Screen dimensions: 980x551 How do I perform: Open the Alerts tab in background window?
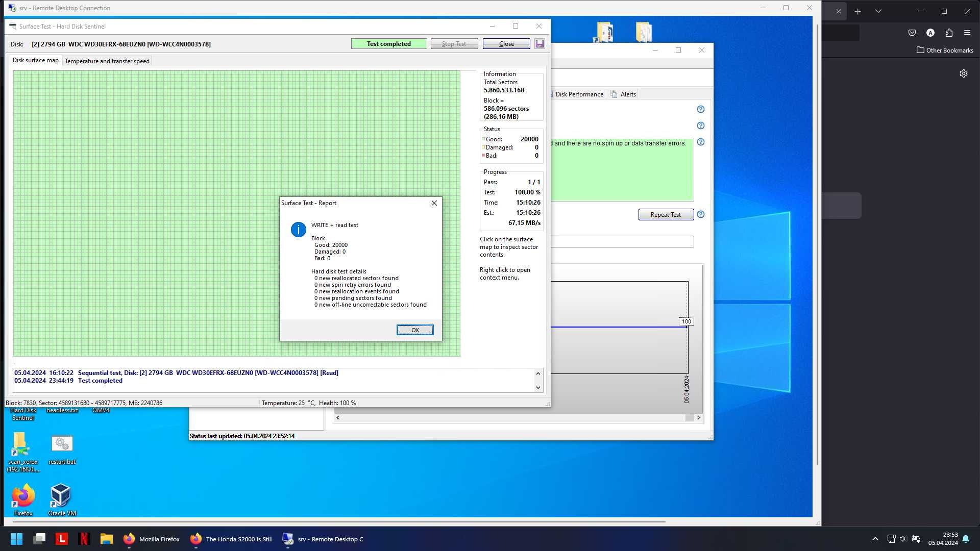[623, 94]
